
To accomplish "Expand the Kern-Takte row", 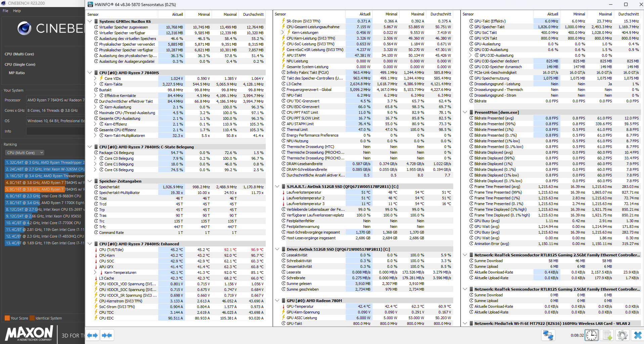I will pos(95,84).
